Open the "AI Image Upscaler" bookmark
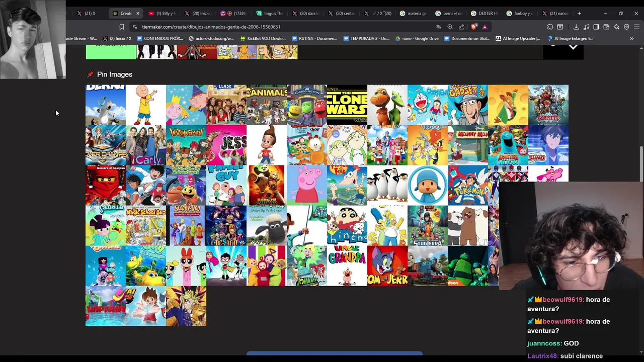This screenshot has width=644, height=362. (518, 38)
